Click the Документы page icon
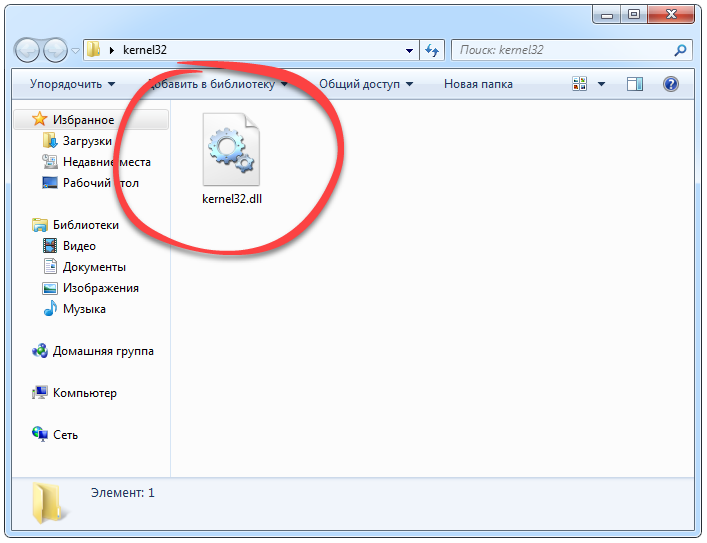Image resolution: width=707 pixels, height=543 pixels. (50, 266)
